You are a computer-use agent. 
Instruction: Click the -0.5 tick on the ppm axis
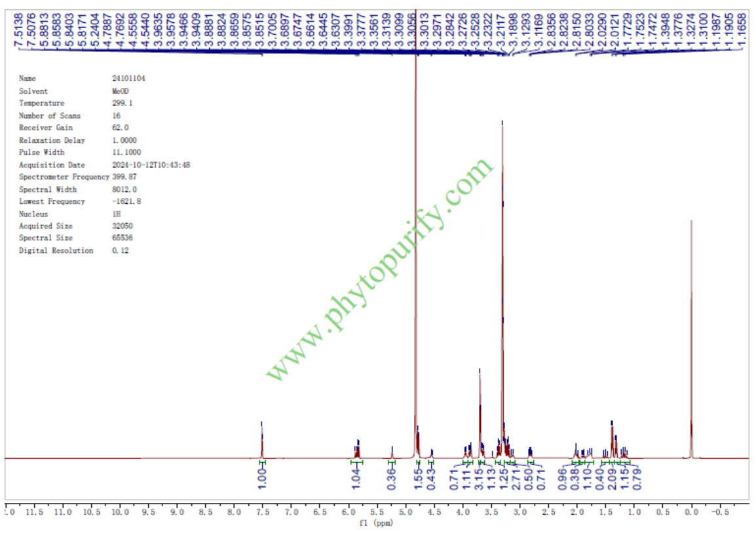[x=719, y=511]
